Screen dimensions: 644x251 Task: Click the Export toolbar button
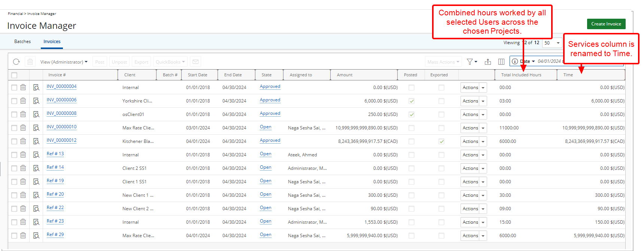142,62
